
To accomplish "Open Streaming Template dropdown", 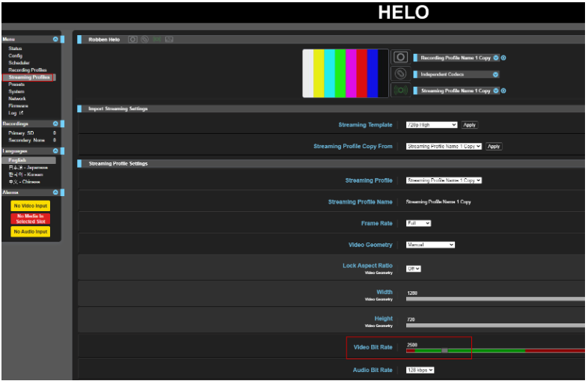I will (x=432, y=125).
